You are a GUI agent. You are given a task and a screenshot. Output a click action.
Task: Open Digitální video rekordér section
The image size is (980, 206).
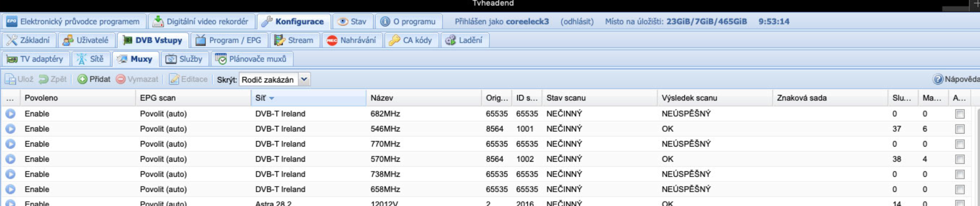pos(201,21)
